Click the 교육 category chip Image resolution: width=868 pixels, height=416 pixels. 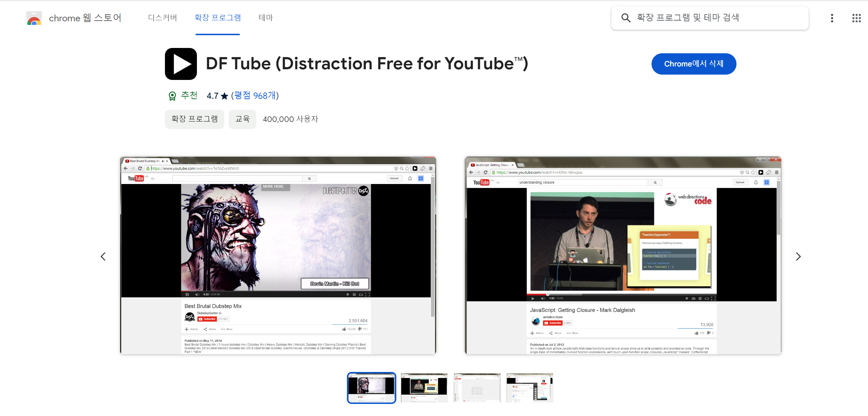(x=242, y=119)
